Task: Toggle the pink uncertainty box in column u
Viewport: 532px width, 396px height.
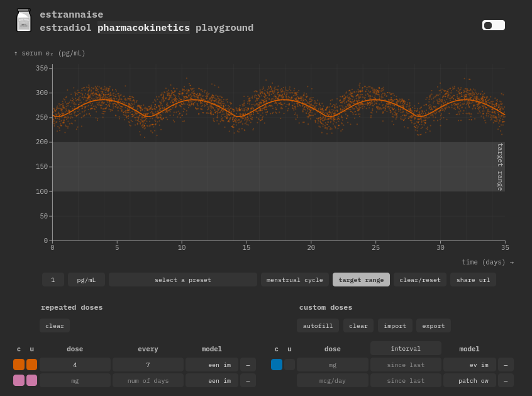Action: coord(32,380)
